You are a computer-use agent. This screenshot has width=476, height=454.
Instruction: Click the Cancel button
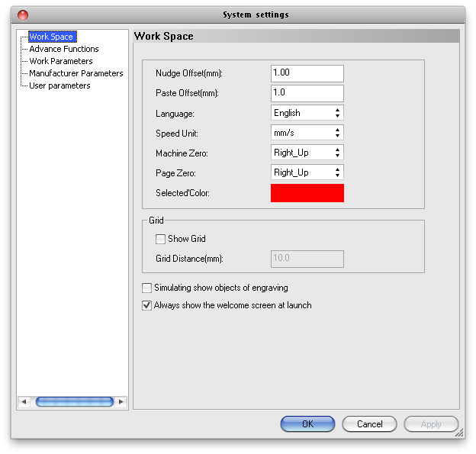point(369,424)
